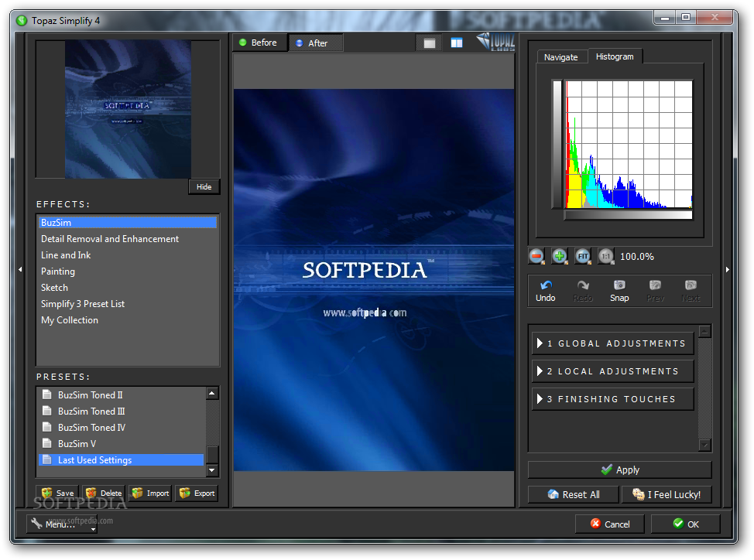Click presets list scroll up arrow
Image resolution: width=754 pixels, height=560 pixels.
(212, 394)
